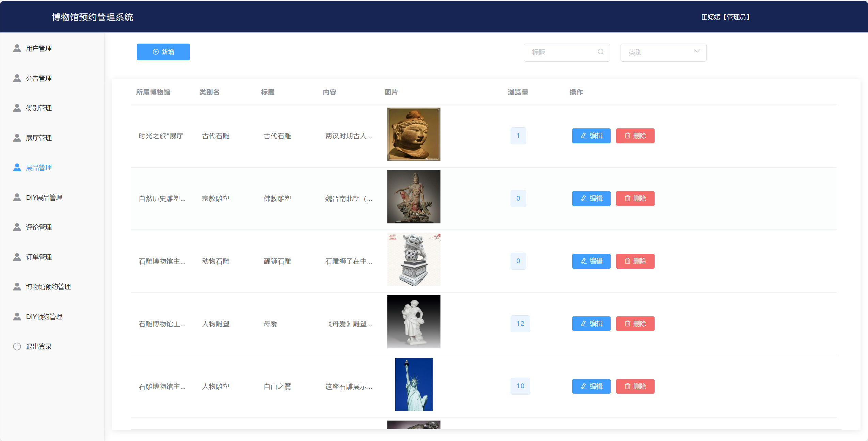Screen dimensions: 868x441
Task: Click the icon beside 博物馆预约管理
Action: (17, 287)
